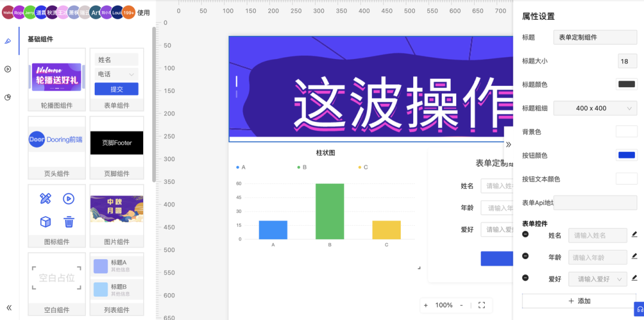644x320 pixels.
Task: Click the orange 199+ avatar badge
Action: [x=129, y=13]
